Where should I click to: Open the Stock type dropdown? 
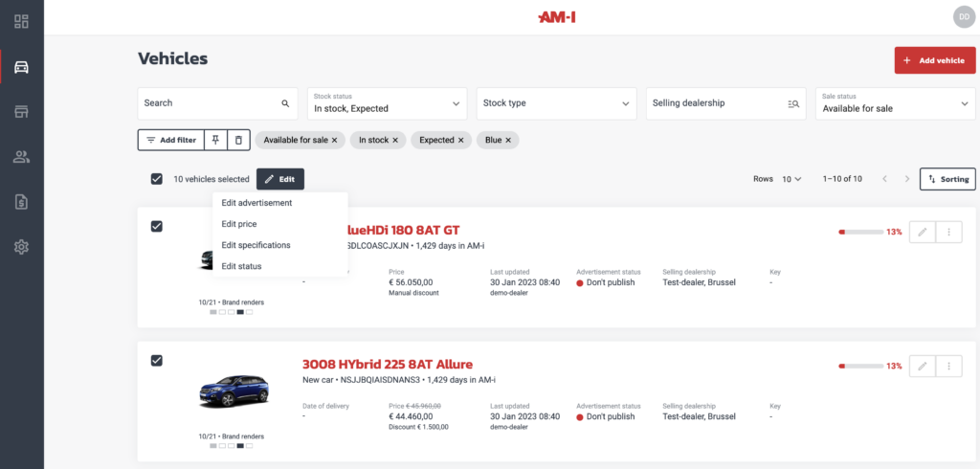556,103
